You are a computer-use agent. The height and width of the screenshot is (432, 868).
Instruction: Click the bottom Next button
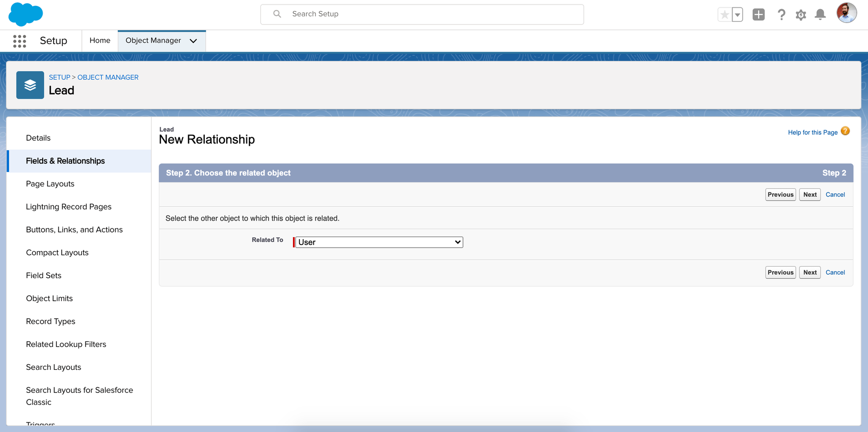coord(810,273)
